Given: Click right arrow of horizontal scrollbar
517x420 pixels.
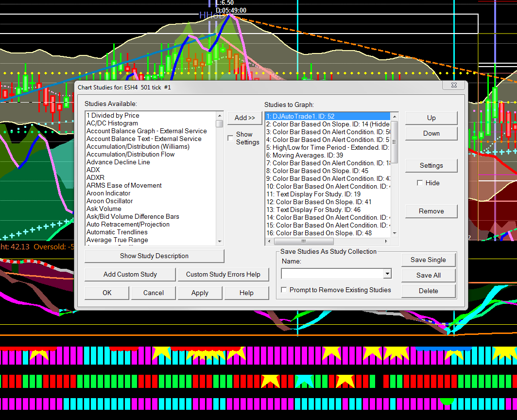Looking at the screenshot, I should (387, 241).
